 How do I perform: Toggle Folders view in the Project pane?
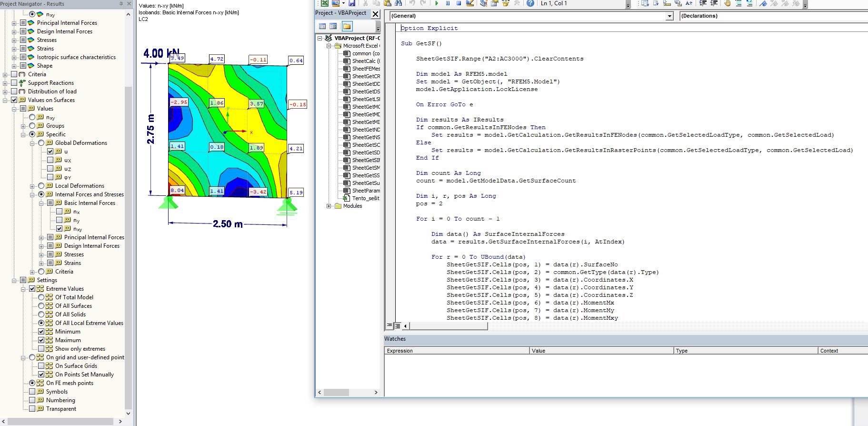(x=347, y=26)
